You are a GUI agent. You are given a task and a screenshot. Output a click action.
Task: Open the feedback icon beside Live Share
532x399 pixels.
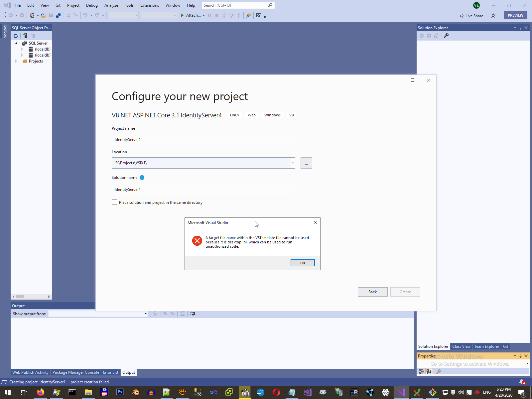click(494, 15)
